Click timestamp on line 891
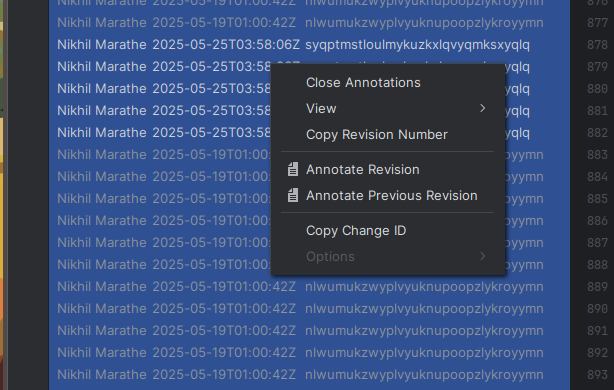 pos(224,330)
